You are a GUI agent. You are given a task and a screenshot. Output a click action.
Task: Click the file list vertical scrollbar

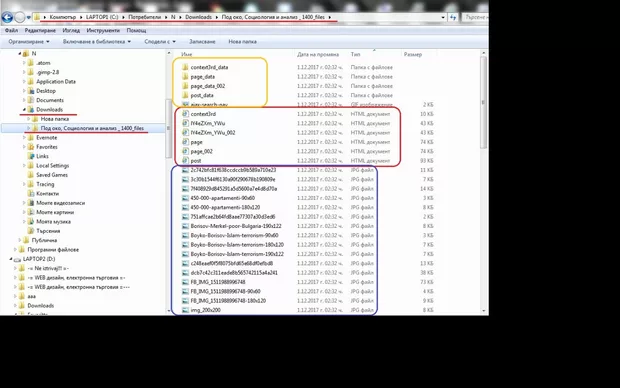coord(483,182)
